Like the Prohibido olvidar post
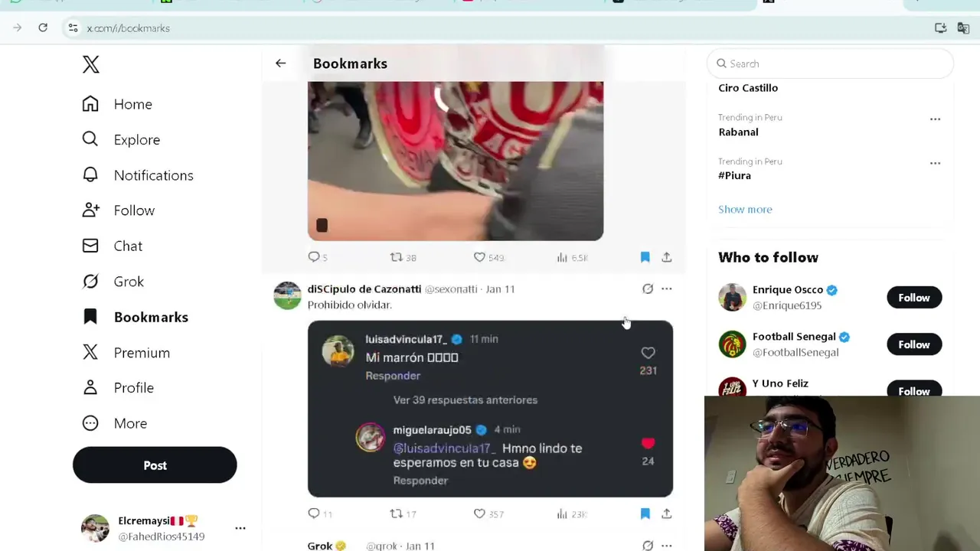Screen dimensions: 980x551 pyautogui.click(x=479, y=514)
